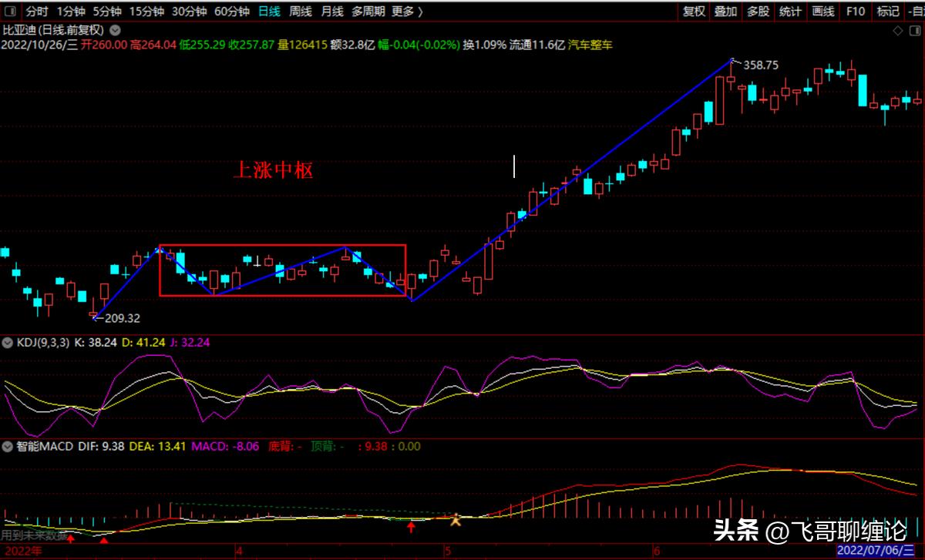Click the 209.32 low price label
Viewport: 925px width, 560px height.
tap(122, 317)
